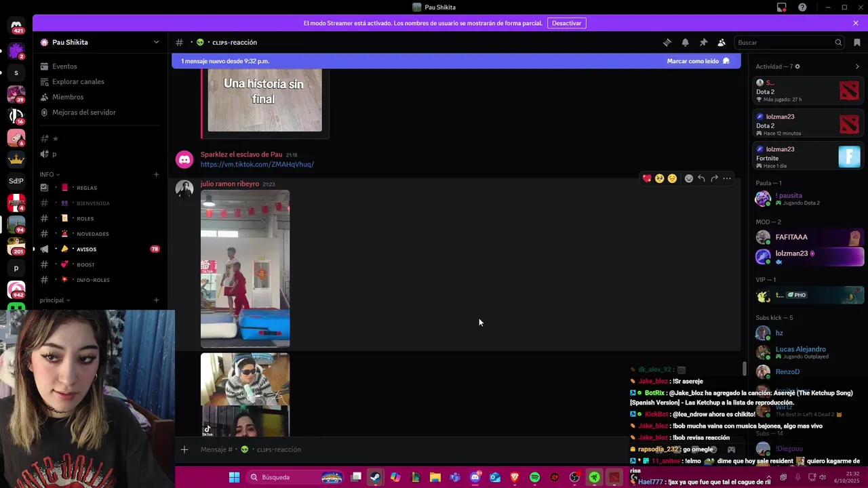Open member Lucas Alejandro profile
868x488 pixels.
(808, 352)
